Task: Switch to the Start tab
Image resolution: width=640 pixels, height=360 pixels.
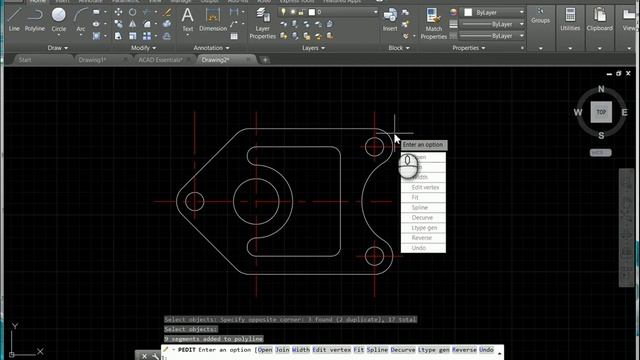Action: 25,60
